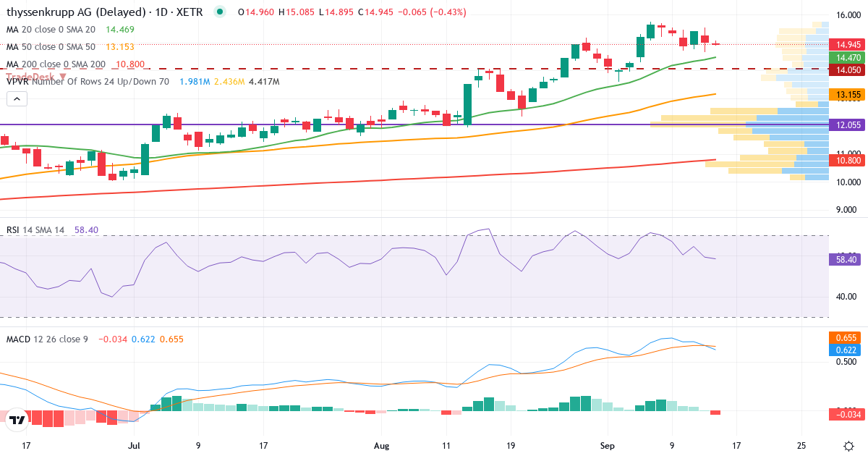The width and height of the screenshot is (868, 456).
Task: Click the green market status dot icon
Action: pyautogui.click(x=220, y=12)
